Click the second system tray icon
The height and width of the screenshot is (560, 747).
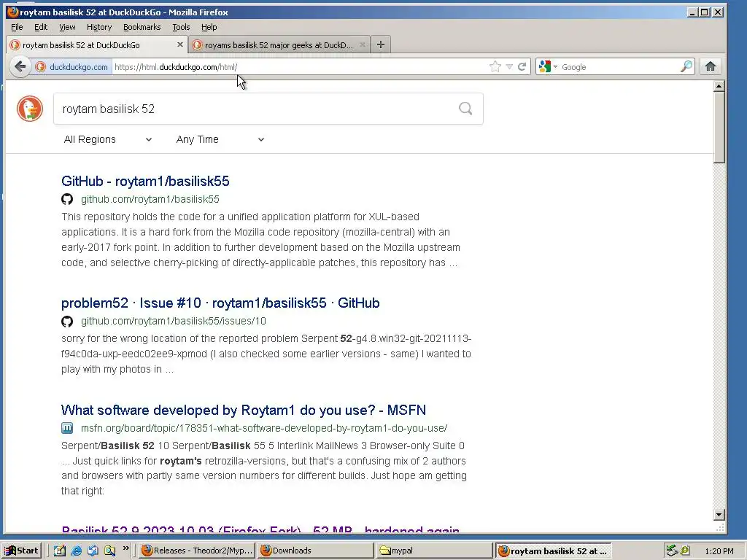coord(685,551)
